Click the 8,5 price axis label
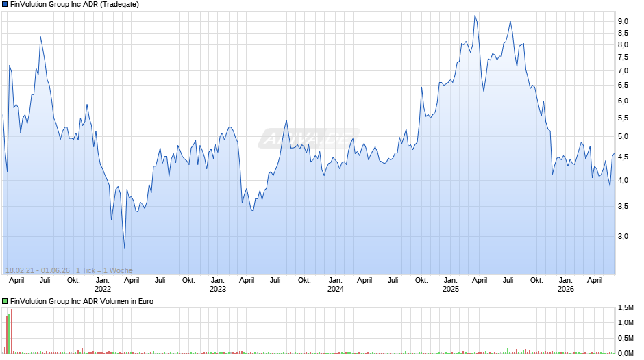 coord(623,34)
